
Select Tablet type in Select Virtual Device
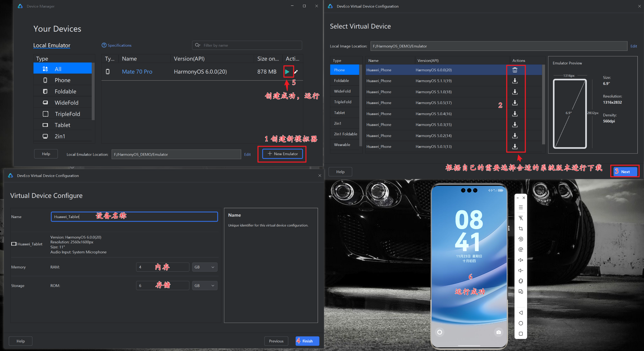point(339,113)
